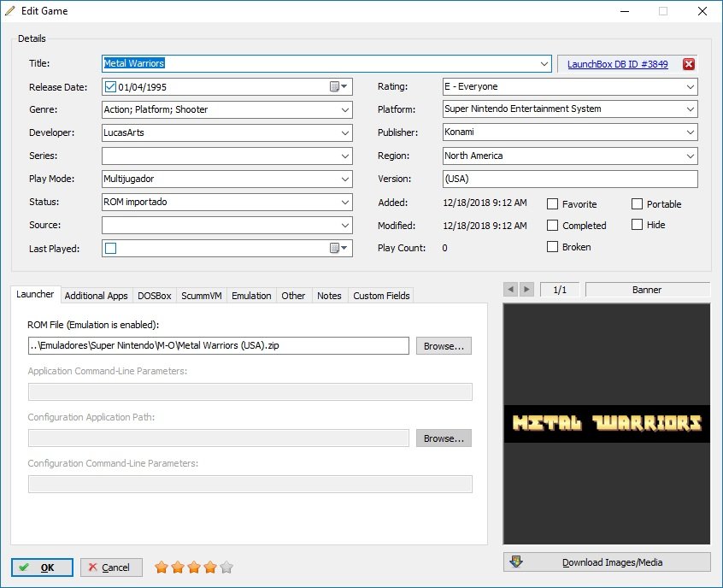Switch to the Emulation tab

251,296
